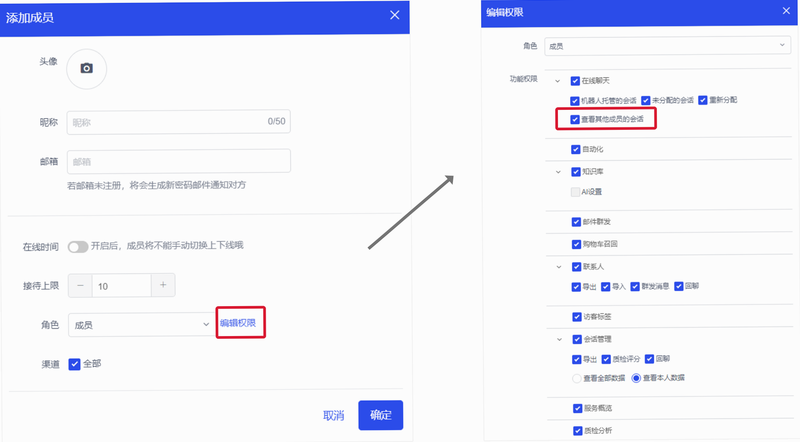Uncheck the 知识库 checkbox
Screen dimensions: 800x442
click(576, 171)
